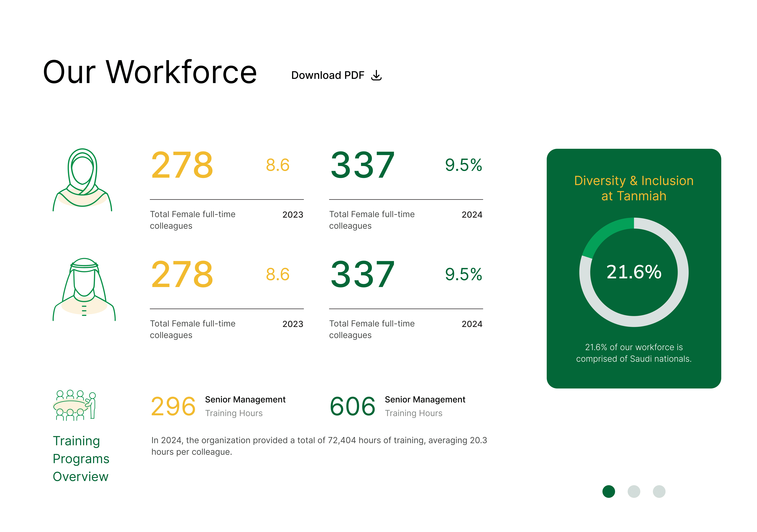Click the 72,404 training hours paragraph

coord(319,446)
